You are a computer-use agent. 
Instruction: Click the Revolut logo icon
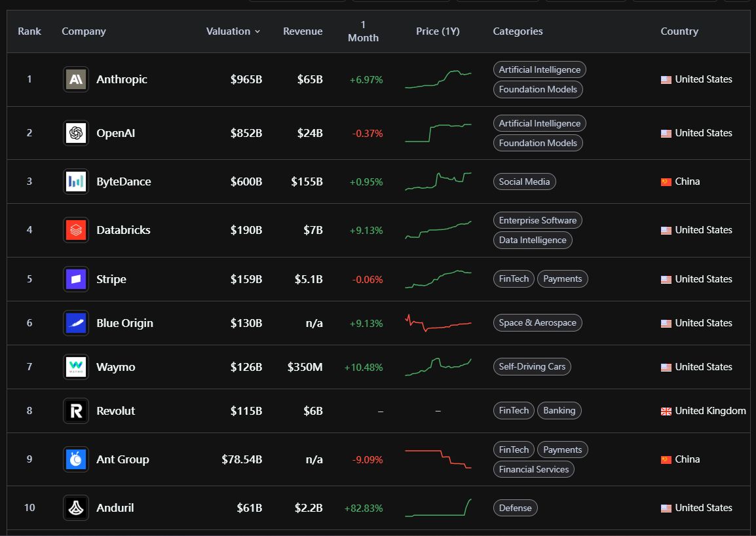[x=76, y=411]
